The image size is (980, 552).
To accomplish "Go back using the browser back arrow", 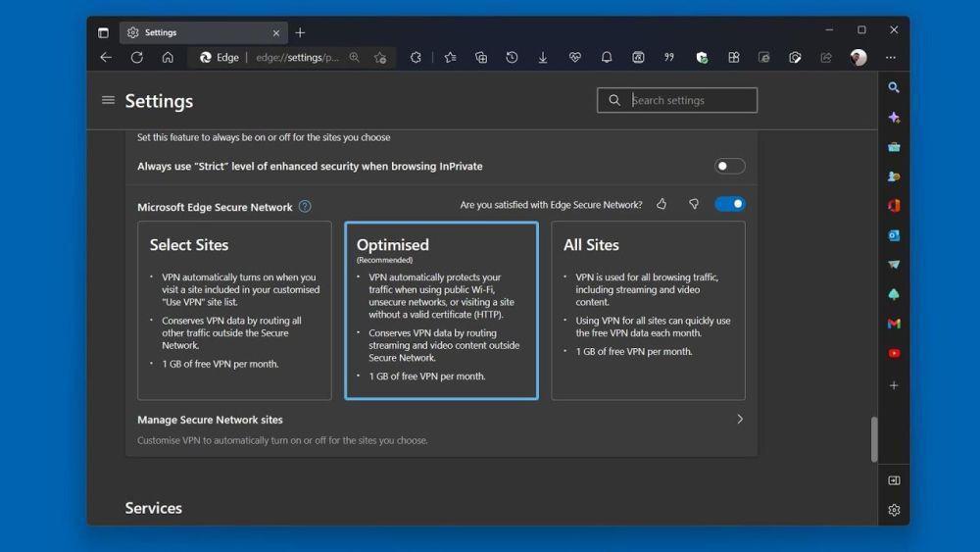I will click(x=106, y=58).
